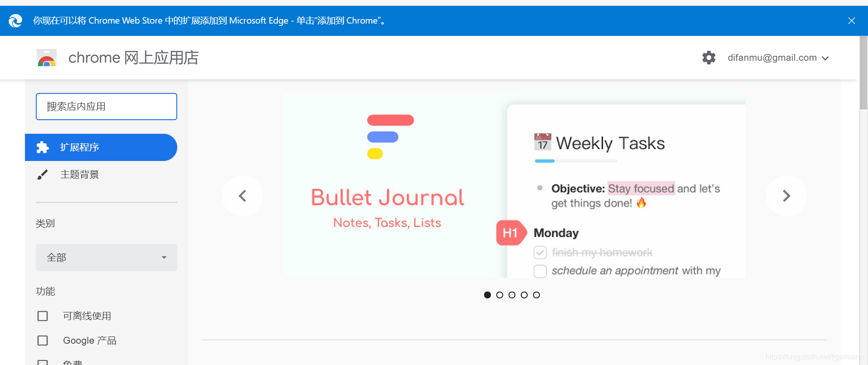Image resolution: width=868 pixels, height=365 pixels.
Task: Toggle the Google 产品 checkbox
Action: point(43,341)
